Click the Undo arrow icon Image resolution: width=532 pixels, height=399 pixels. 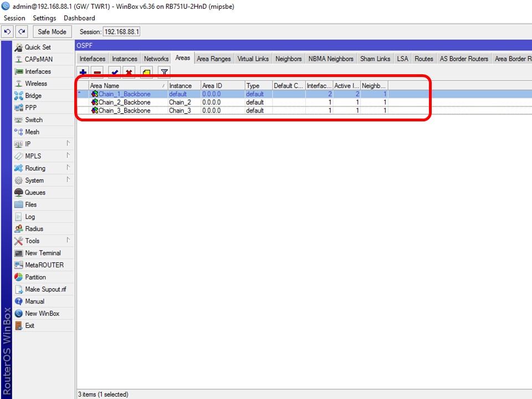tap(7, 32)
